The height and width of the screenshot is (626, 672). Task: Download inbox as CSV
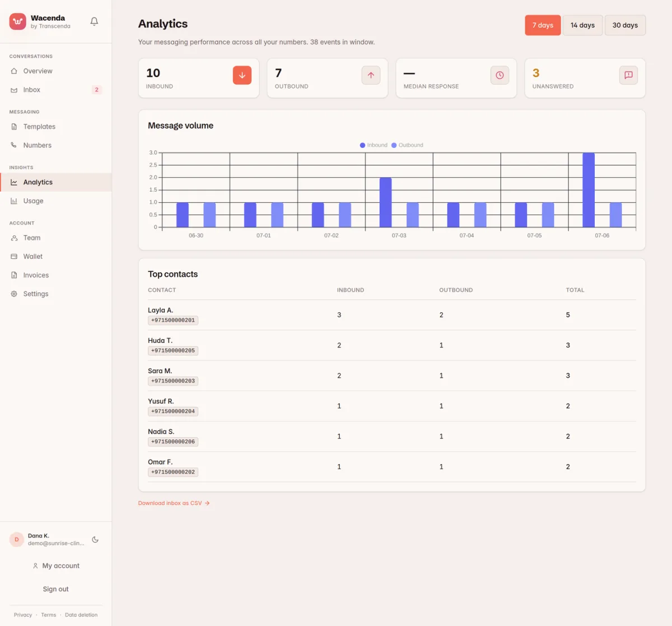pos(174,503)
